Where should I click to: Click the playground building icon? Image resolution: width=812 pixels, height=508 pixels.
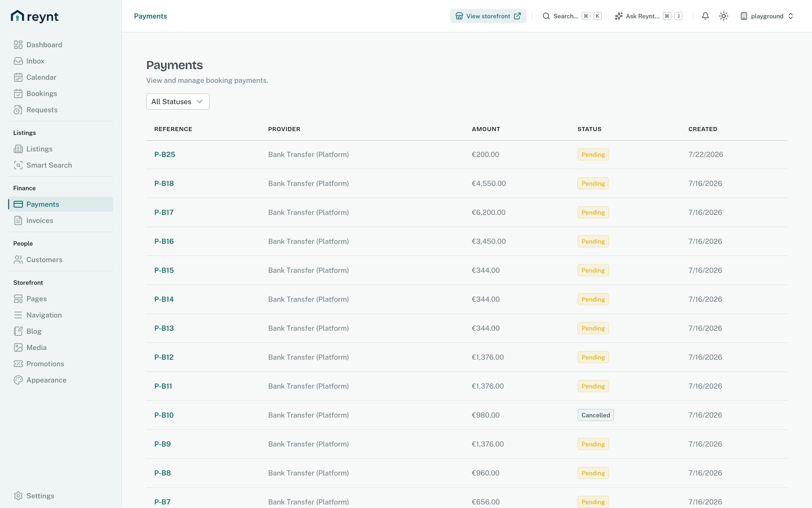(x=744, y=16)
